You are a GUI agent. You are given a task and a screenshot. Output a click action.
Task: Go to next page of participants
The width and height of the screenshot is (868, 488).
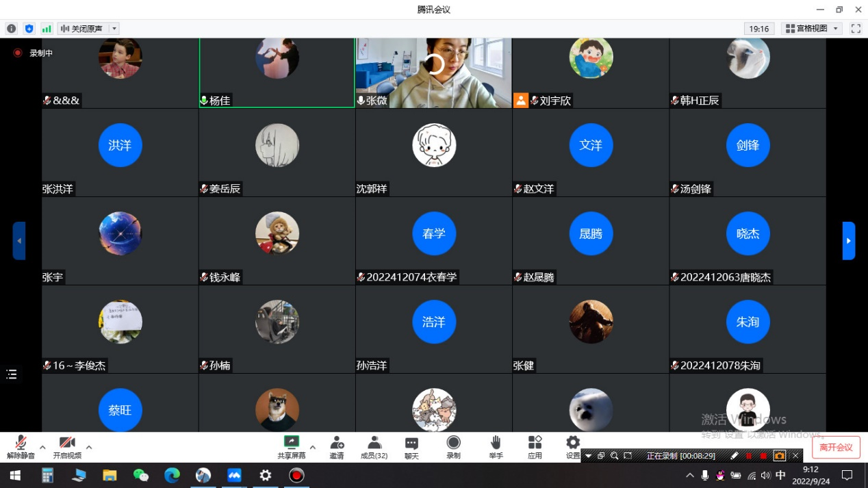point(848,241)
